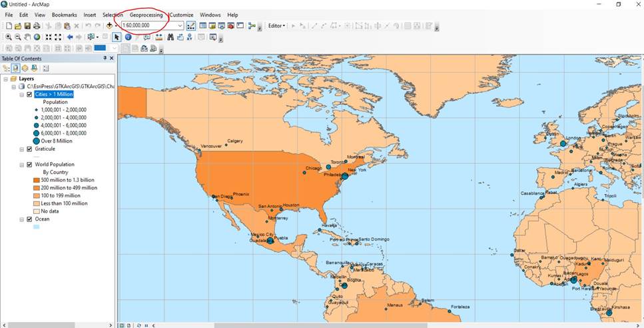Click Fixed Zoom In icon
644x328 pixels.
pos(49,37)
